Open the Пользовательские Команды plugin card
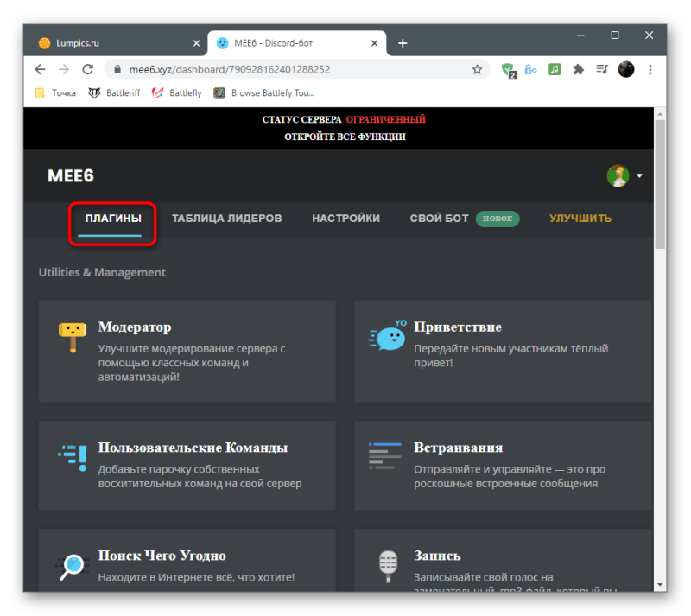691x616 pixels. 187,465
